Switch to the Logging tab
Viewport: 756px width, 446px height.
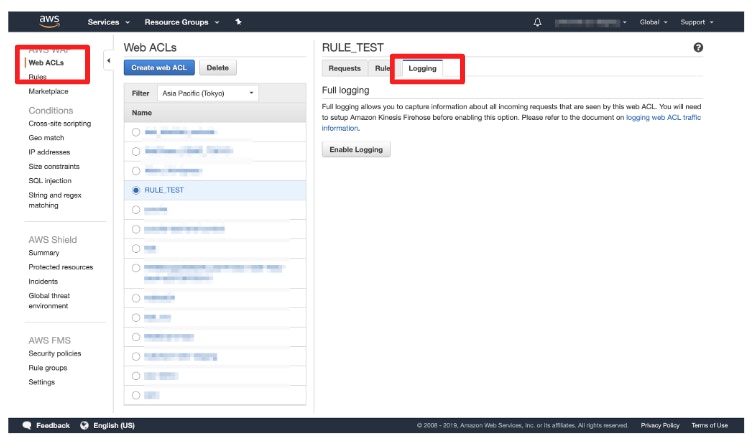422,68
